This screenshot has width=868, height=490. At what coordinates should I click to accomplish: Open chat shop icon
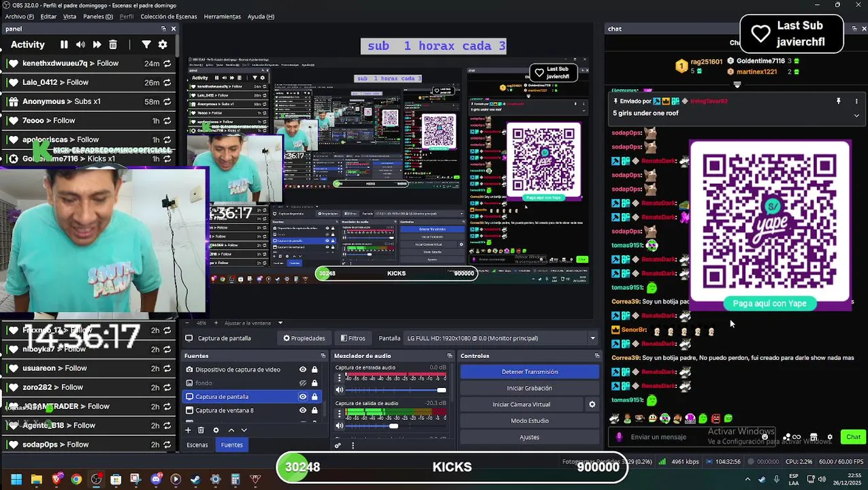pyautogui.click(x=814, y=437)
